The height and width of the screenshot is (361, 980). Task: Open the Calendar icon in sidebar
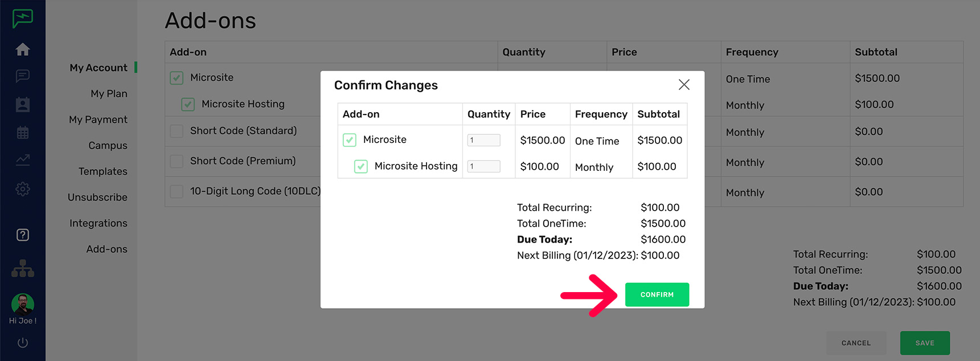pos(23,133)
